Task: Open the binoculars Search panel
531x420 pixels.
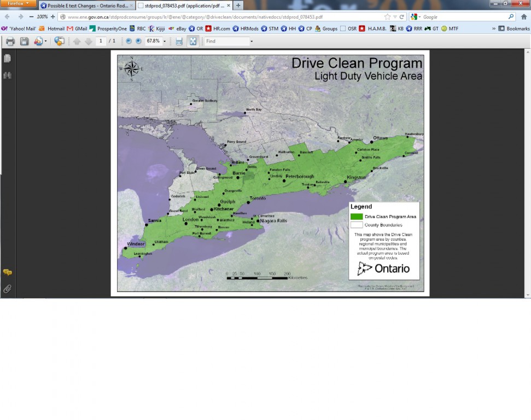Action: tap(7, 75)
